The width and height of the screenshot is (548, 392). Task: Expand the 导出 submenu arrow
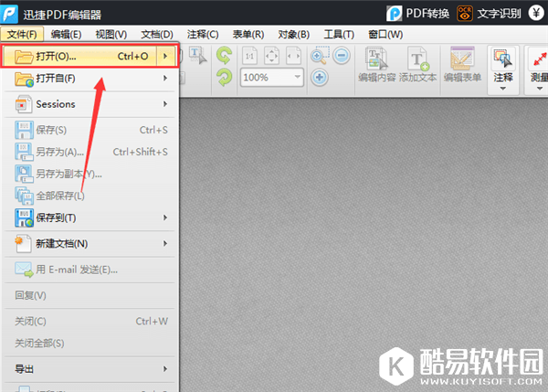point(165,369)
